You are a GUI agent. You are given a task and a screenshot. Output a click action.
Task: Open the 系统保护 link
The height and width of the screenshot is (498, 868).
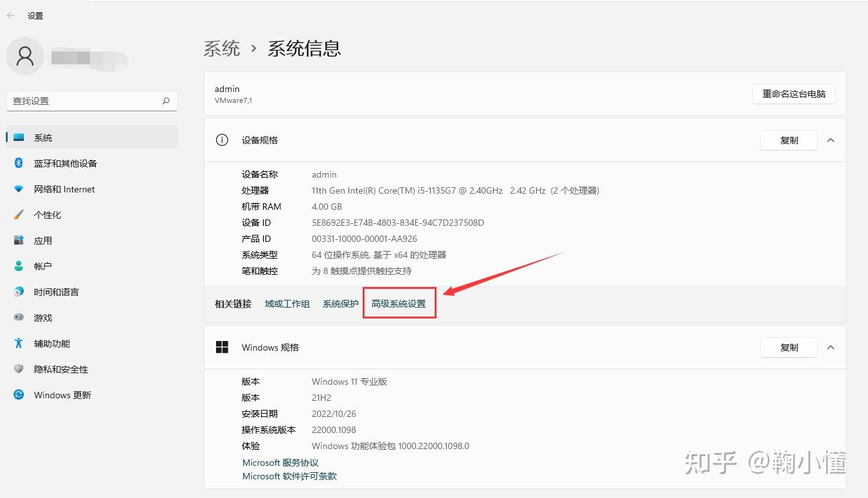(341, 304)
